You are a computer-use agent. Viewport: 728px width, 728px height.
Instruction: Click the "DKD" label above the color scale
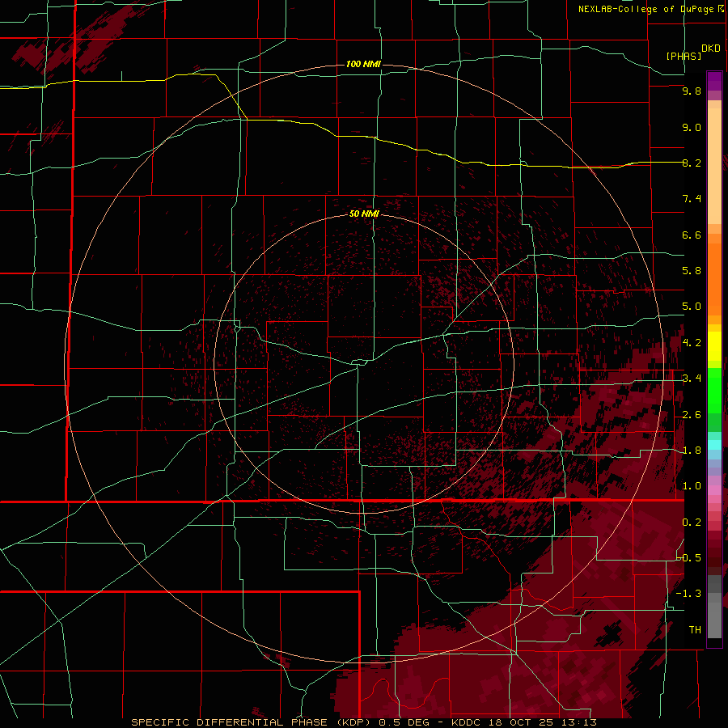(x=711, y=49)
